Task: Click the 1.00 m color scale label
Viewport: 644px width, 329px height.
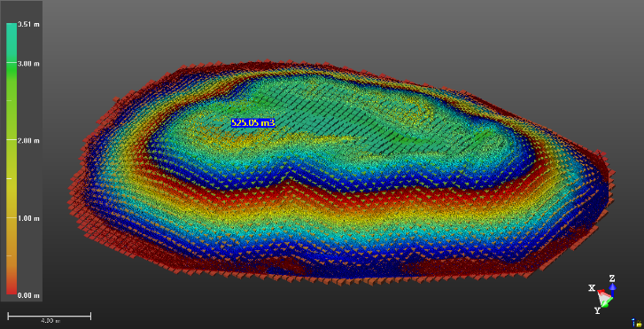Action: coord(28,218)
